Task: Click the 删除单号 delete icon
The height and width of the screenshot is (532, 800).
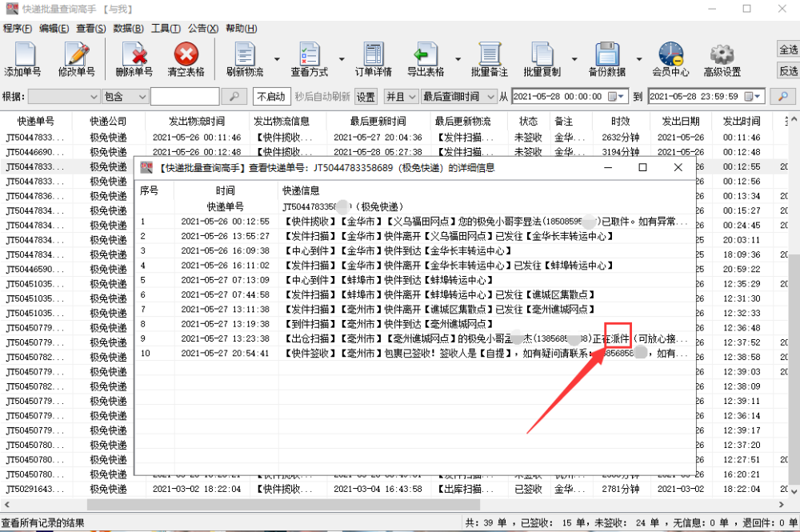Action: pos(134,60)
